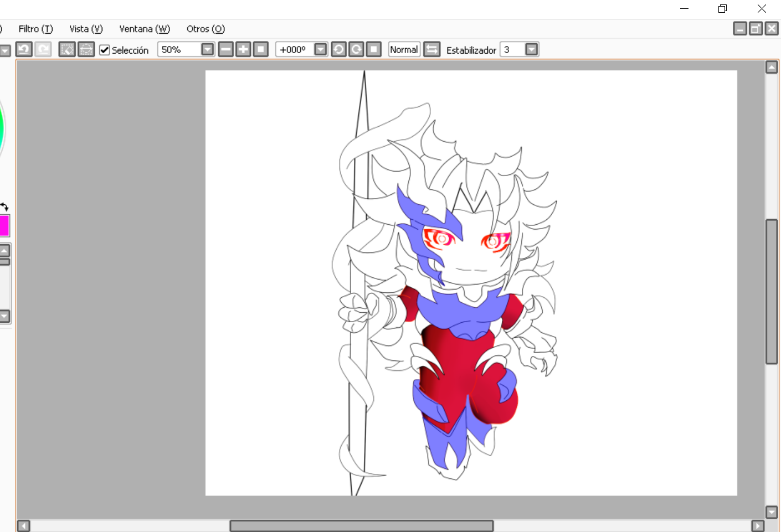The width and height of the screenshot is (781, 532).
Task: Restore down the application window
Action: 722,8
